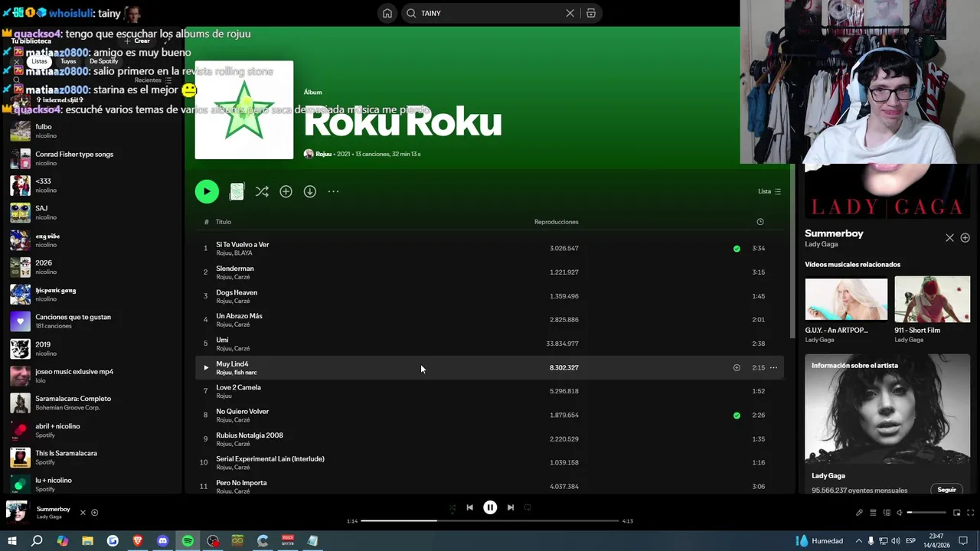Screen dimensions: 980x551
Task: Sort by the duration clock column header
Action: 760,222
